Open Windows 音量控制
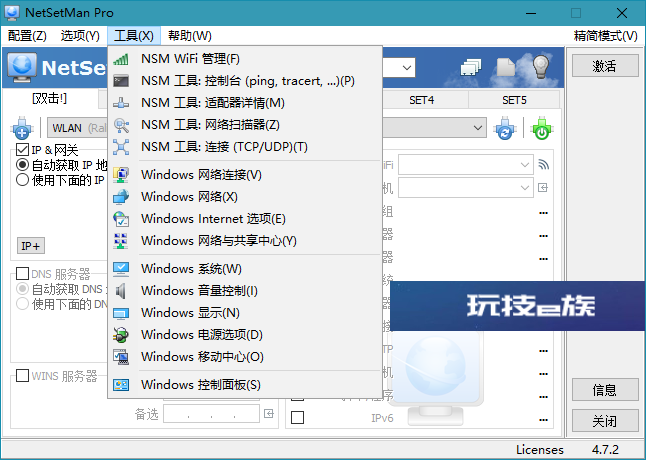Screen dimensions: 646x460 (245, 291)
